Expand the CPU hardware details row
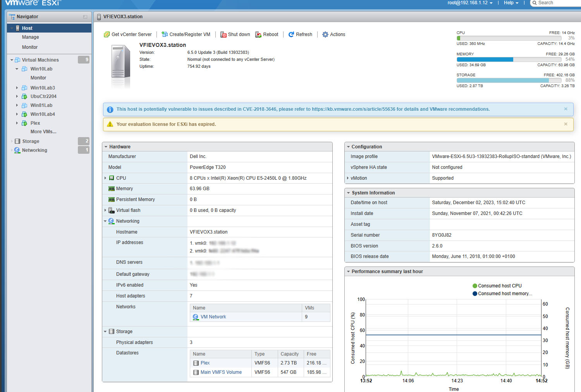The width and height of the screenshot is (581, 392). click(x=105, y=178)
